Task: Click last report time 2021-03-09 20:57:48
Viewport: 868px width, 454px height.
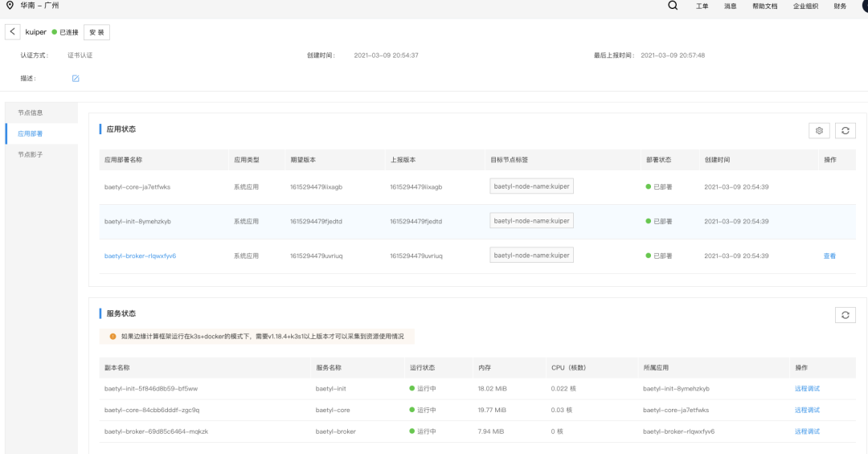Action: [x=673, y=55]
